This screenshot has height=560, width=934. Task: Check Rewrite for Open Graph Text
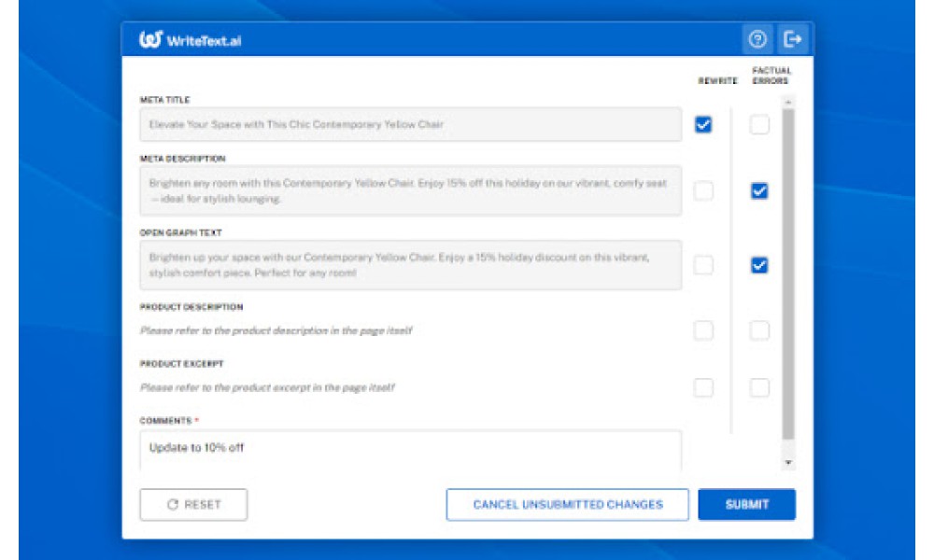(703, 265)
